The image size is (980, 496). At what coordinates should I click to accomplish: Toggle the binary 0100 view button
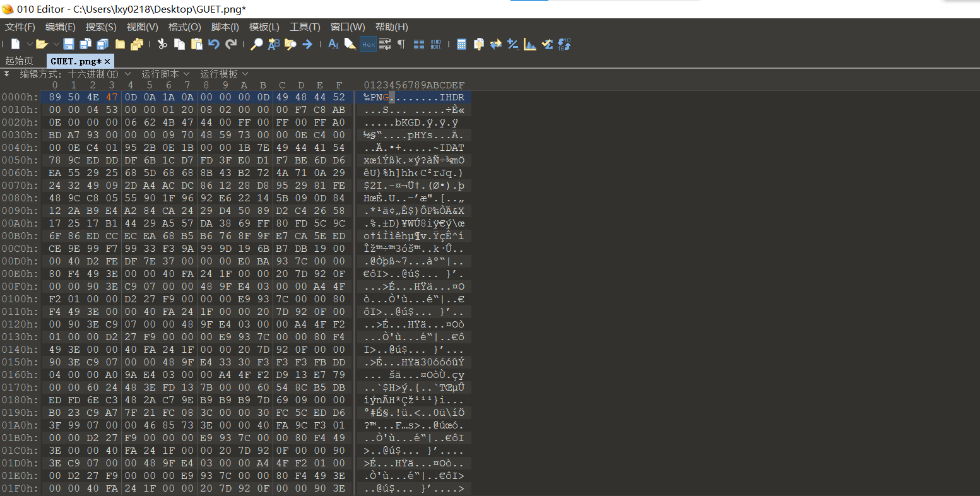[x=435, y=44]
